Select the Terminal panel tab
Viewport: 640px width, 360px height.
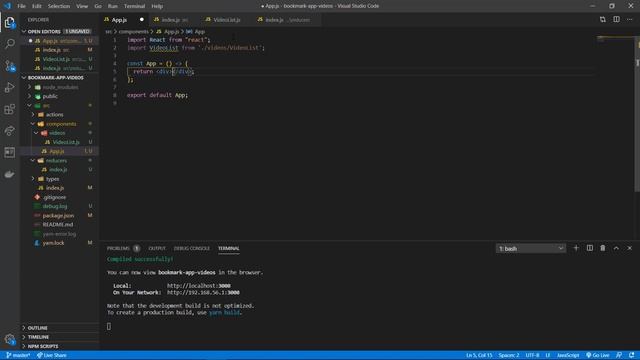pos(229,248)
